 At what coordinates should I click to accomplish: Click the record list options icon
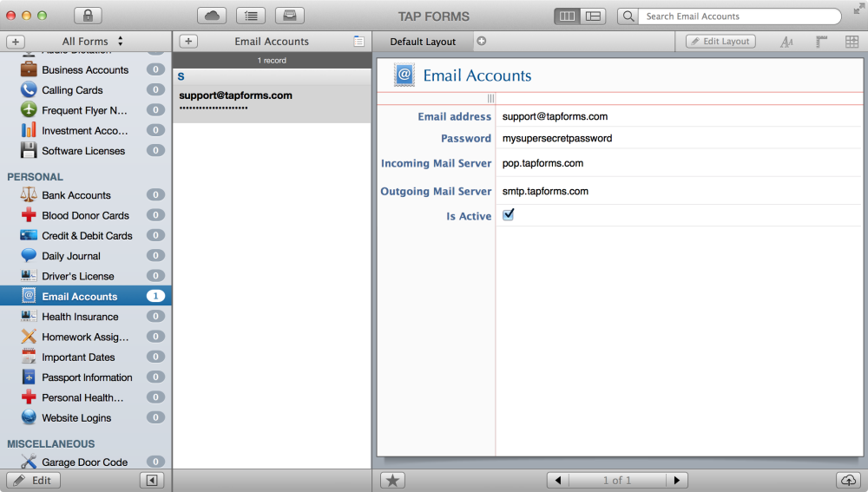click(358, 42)
